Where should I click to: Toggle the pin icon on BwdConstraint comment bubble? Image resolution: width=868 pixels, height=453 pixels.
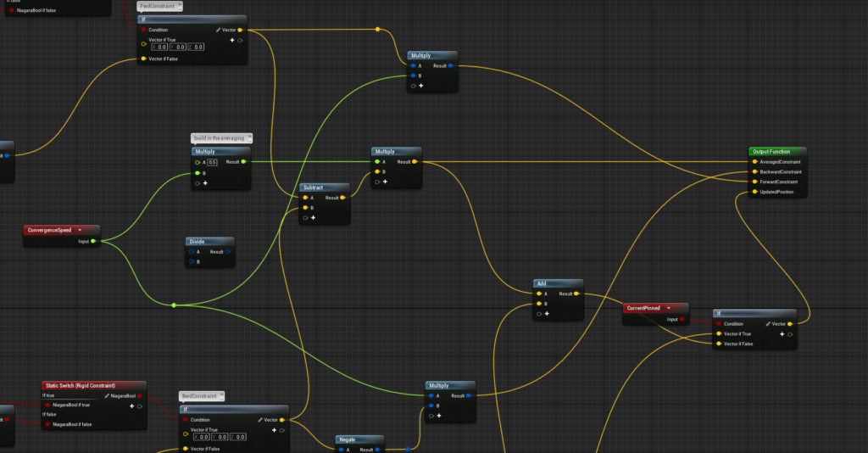click(x=221, y=395)
